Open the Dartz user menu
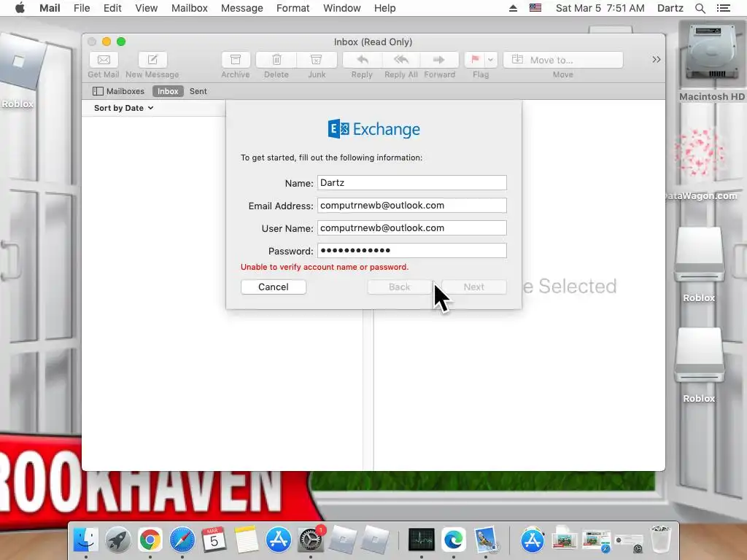747x560 pixels. point(670,8)
